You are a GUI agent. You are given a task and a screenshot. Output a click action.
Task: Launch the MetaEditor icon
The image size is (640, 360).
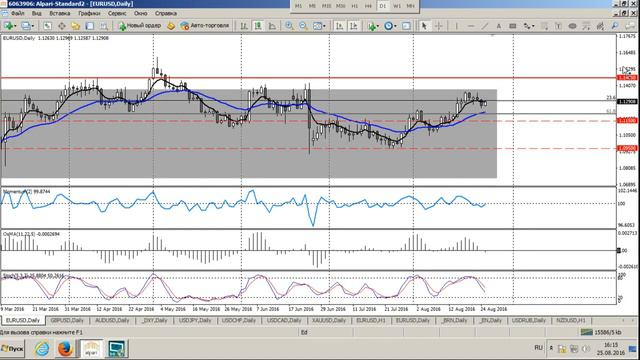click(x=171, y=26)
